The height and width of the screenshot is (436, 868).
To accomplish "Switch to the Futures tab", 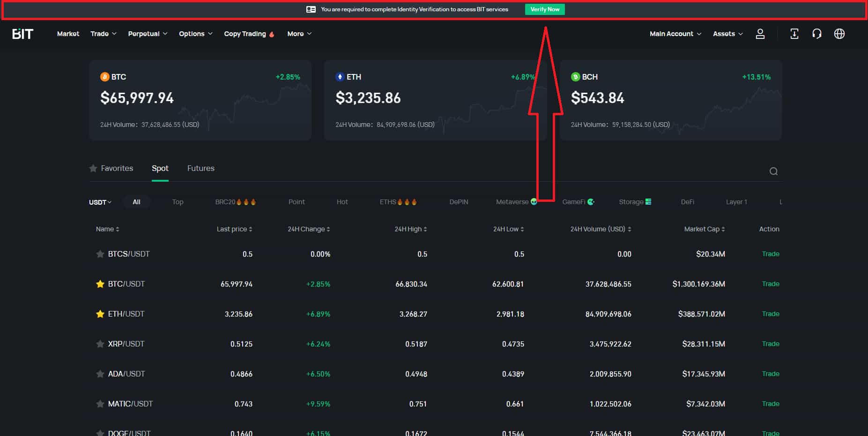I will pos(200,168).
